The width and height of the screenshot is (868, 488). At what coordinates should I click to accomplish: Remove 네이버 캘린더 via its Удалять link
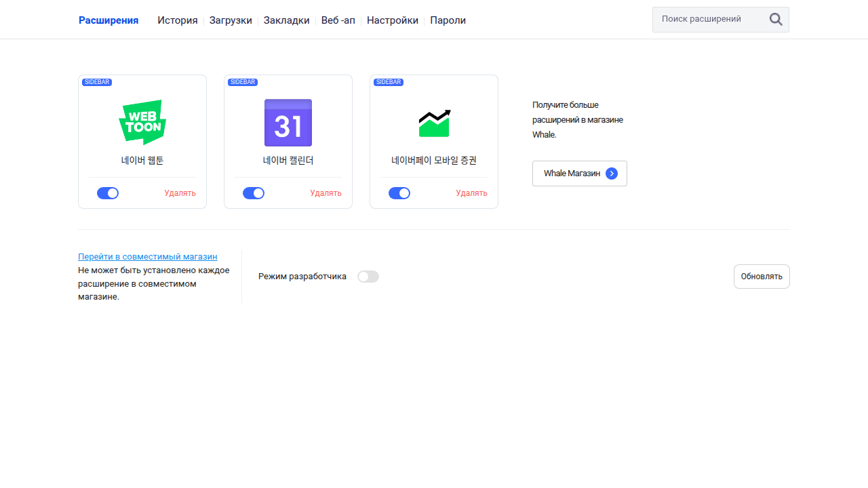(325, 193)
